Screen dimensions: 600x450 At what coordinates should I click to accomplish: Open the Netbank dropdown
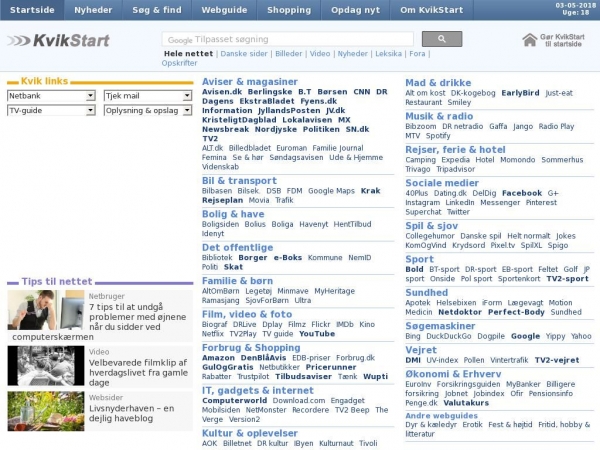tap(51, 96)
